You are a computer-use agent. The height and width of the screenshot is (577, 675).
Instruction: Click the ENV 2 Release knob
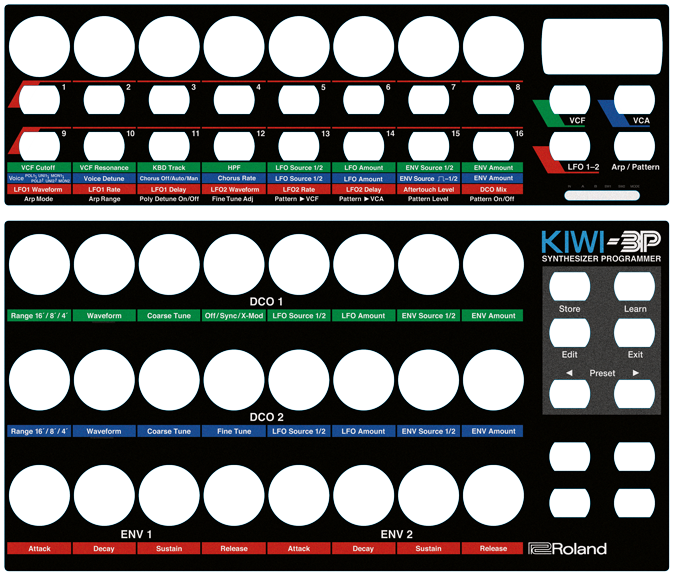493,496
